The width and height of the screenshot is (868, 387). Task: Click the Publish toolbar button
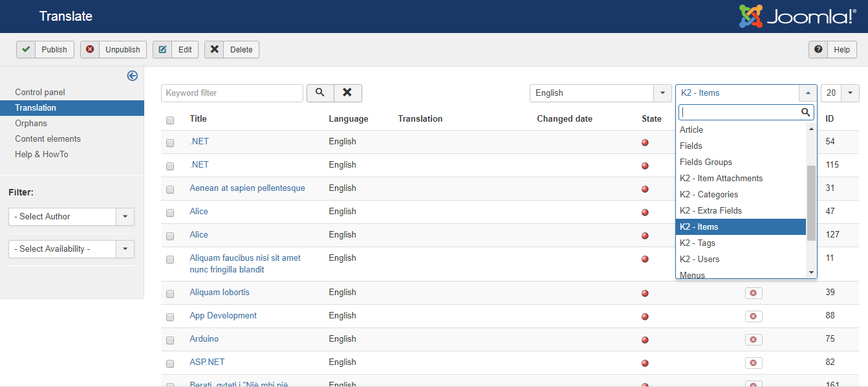(45, 49)
